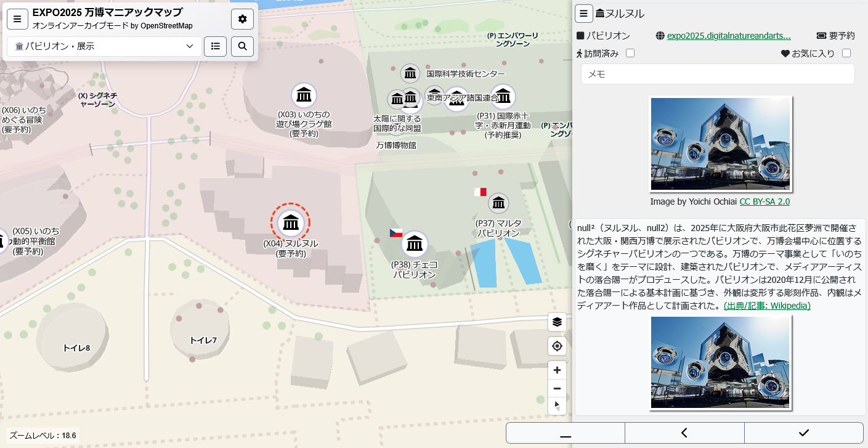Click the トイレ7 building label
The width and height of the screenshot is (868, 448).
(x=203, y=340)
